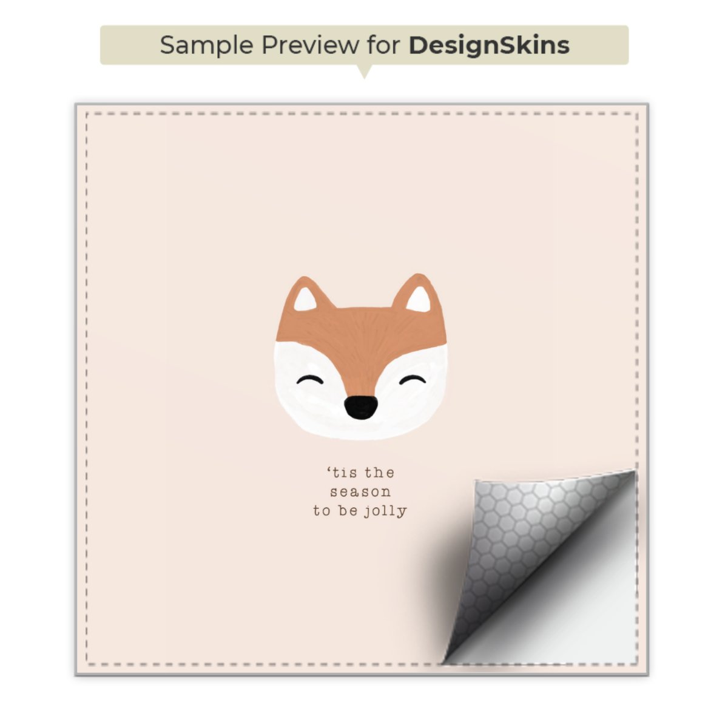Click the "'tis the" text line
This screenshot has width=728, height=728.
(361, 473)
